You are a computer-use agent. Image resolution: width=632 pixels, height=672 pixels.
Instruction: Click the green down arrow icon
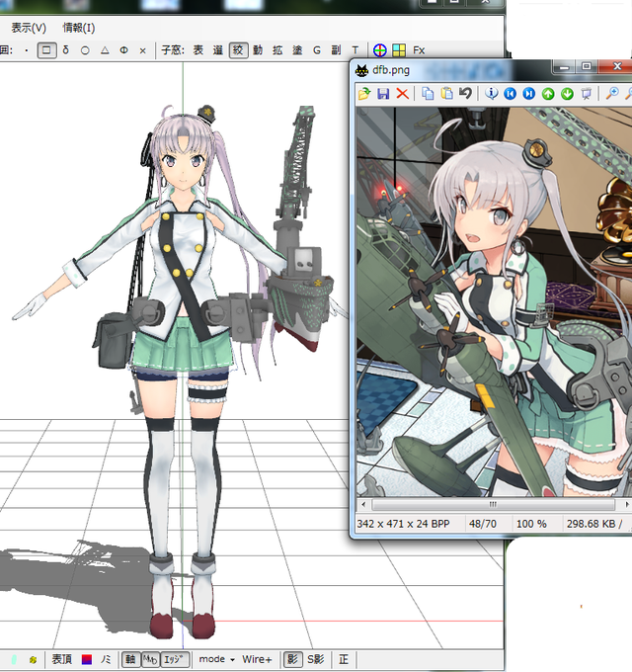click(568, 94)
